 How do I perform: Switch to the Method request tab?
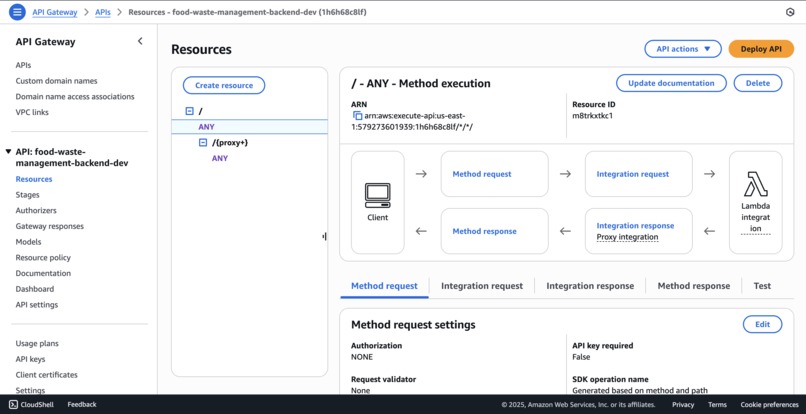tap(384, 286)
